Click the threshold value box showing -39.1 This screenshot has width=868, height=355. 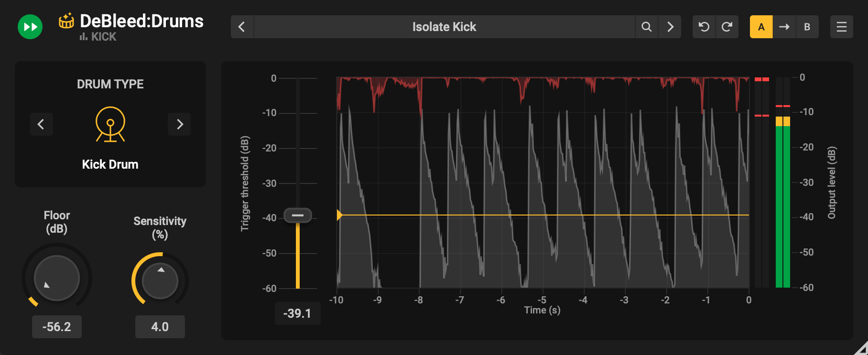297,313
